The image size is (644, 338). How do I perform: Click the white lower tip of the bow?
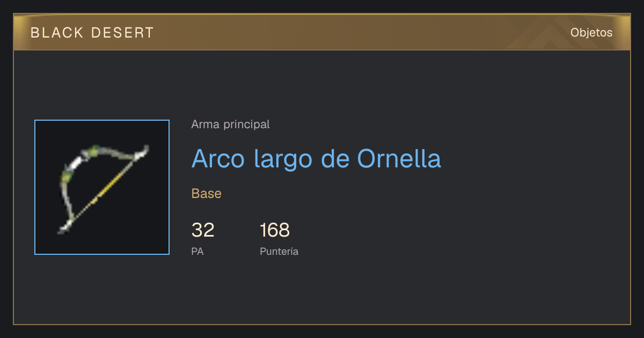65,227
